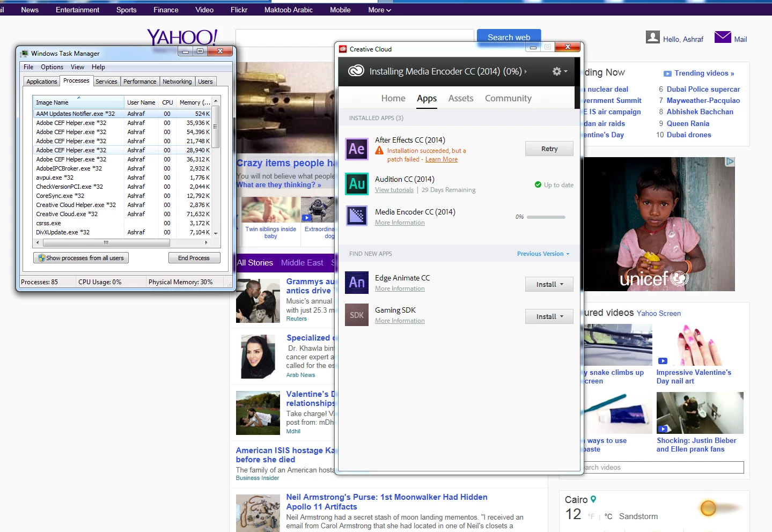Select Creative Cloud.exe *32 process row
Viewport: 772px width, 532px height.
coord(122,214)
